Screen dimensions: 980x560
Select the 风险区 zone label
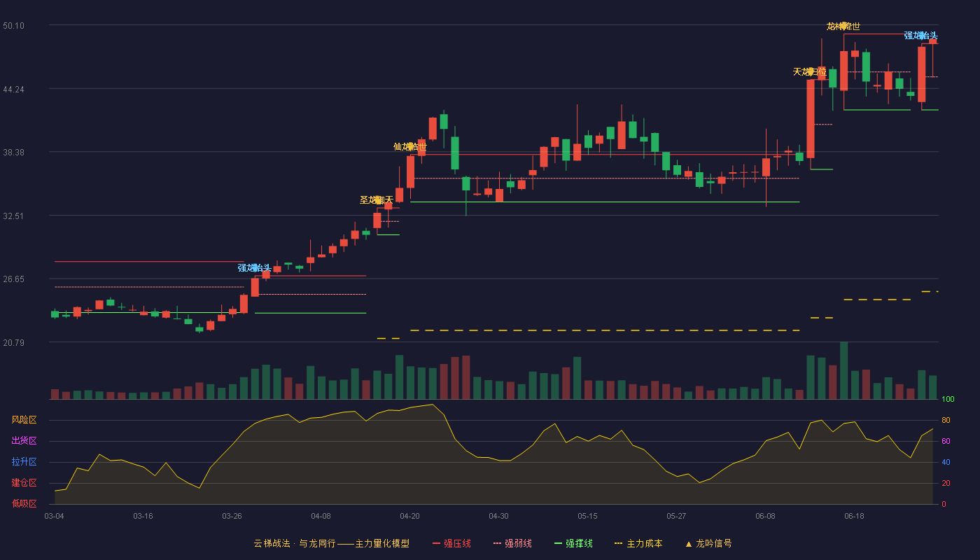point(24,420)
